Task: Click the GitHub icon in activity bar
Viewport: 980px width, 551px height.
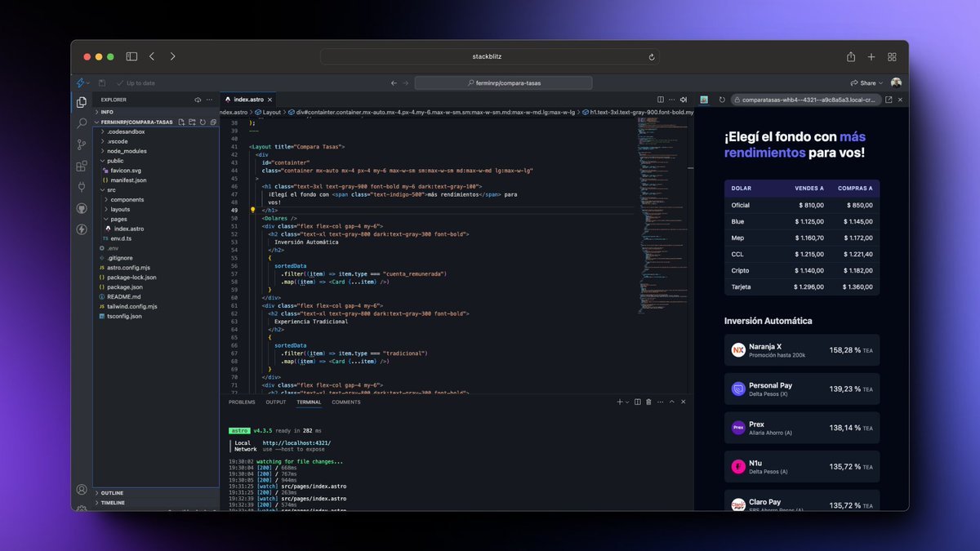Action: [82, 208]
